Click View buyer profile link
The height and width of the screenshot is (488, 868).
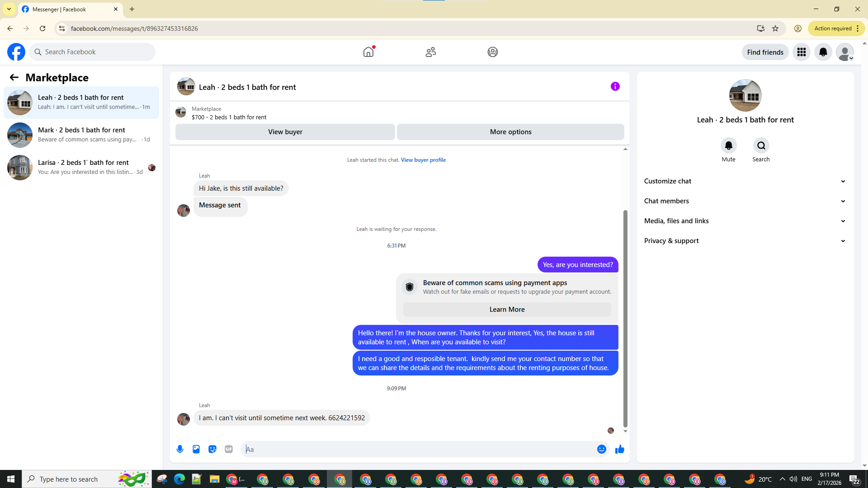pyautogui.click(x=423, y=160)
